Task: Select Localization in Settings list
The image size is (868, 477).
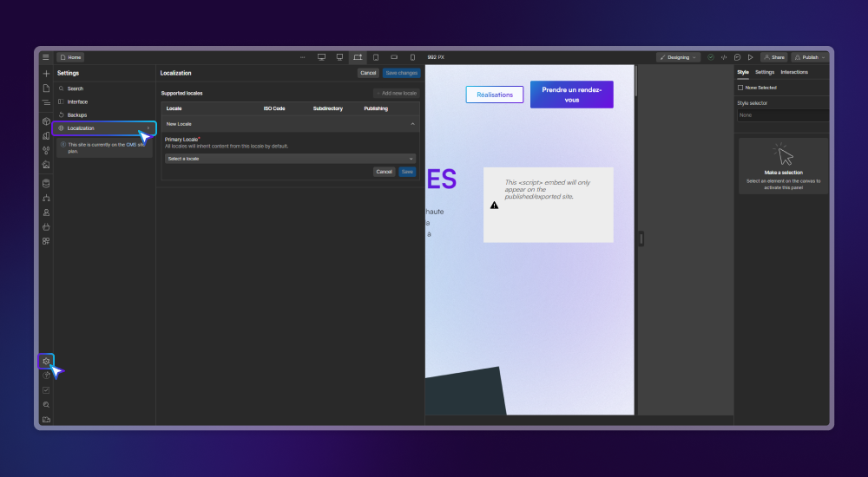Action: point(104,128)
